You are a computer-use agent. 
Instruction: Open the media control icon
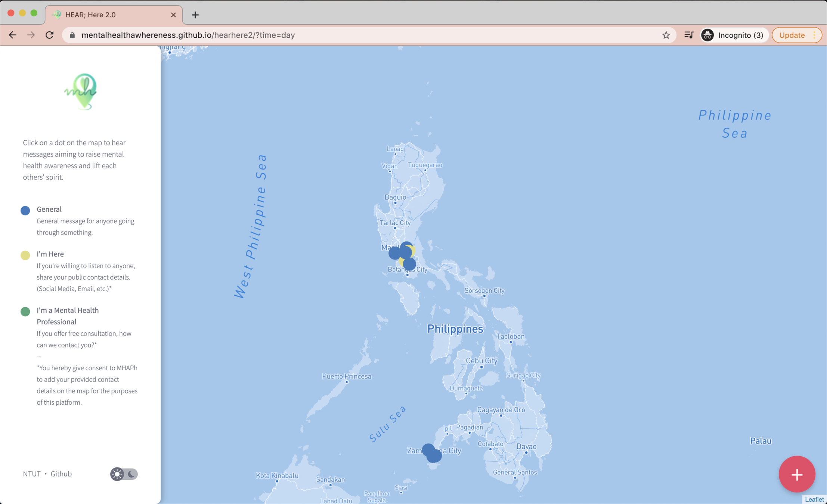tap(688, 35)
